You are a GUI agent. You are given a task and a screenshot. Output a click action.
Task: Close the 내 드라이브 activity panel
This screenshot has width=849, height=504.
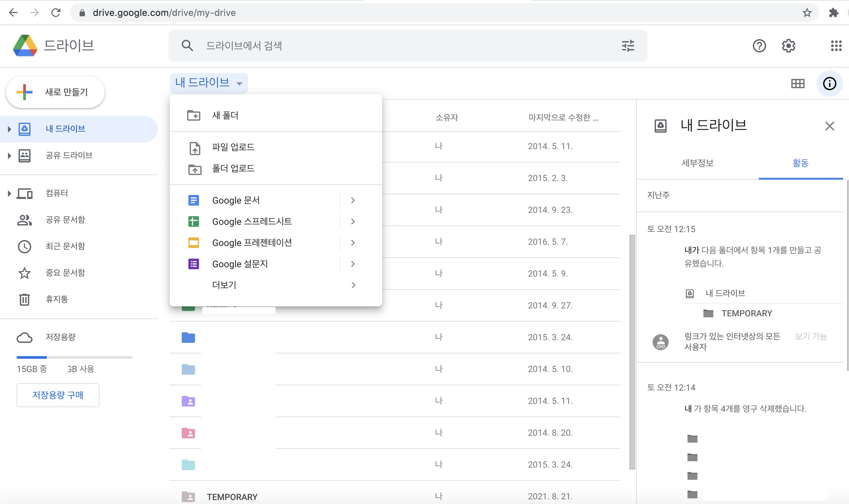(830, 126)
